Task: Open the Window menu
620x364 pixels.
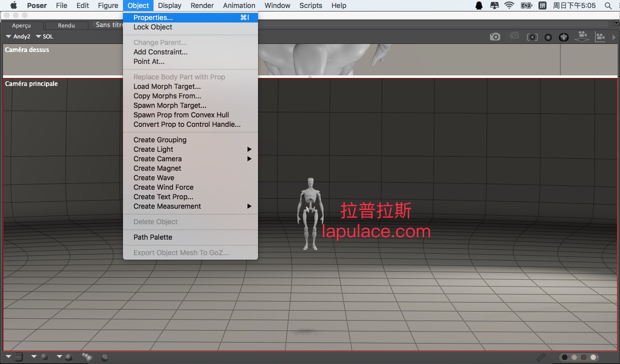Action: click(277, 5)
